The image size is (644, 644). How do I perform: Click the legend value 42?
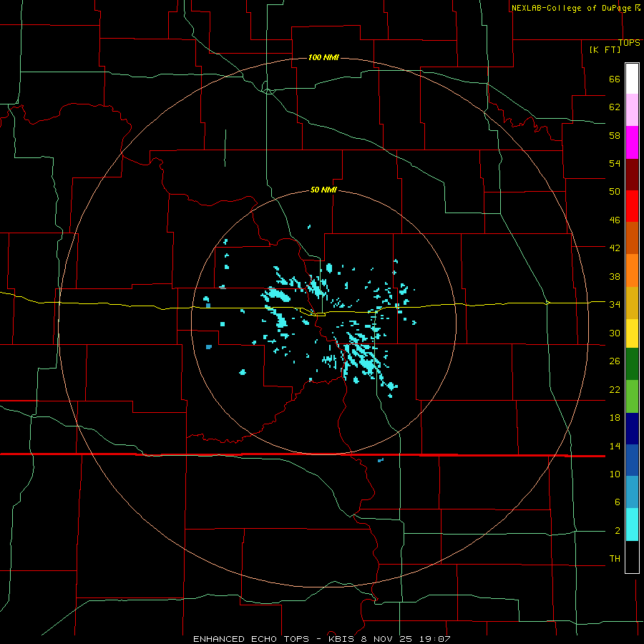615,248
